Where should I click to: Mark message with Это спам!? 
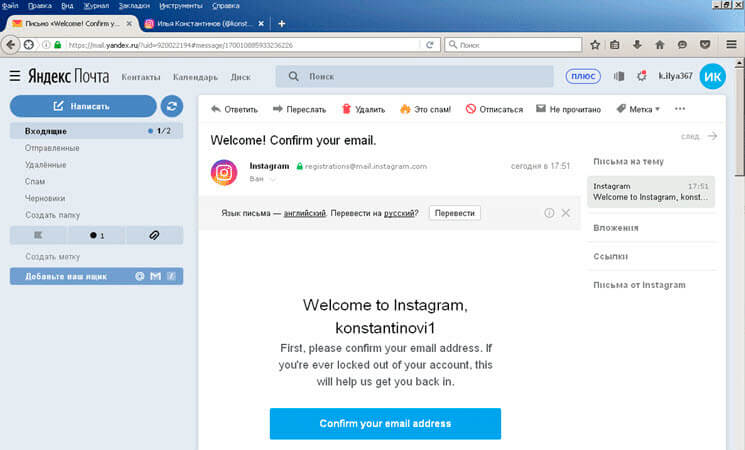[x=425, y=109]
